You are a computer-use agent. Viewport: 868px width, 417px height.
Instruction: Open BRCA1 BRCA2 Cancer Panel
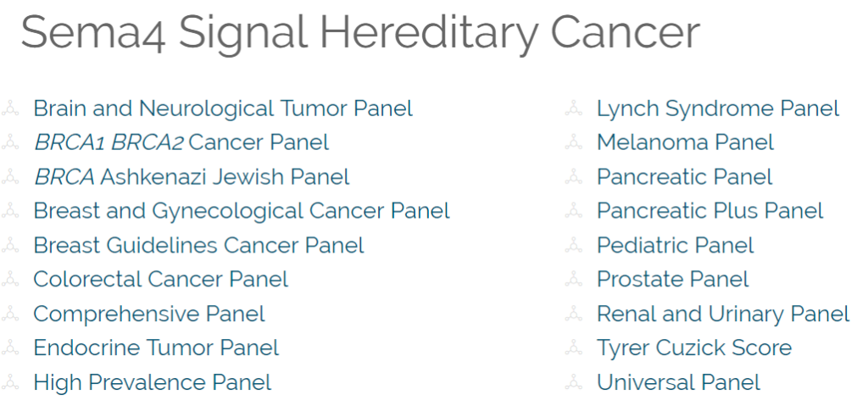[181, 143]
